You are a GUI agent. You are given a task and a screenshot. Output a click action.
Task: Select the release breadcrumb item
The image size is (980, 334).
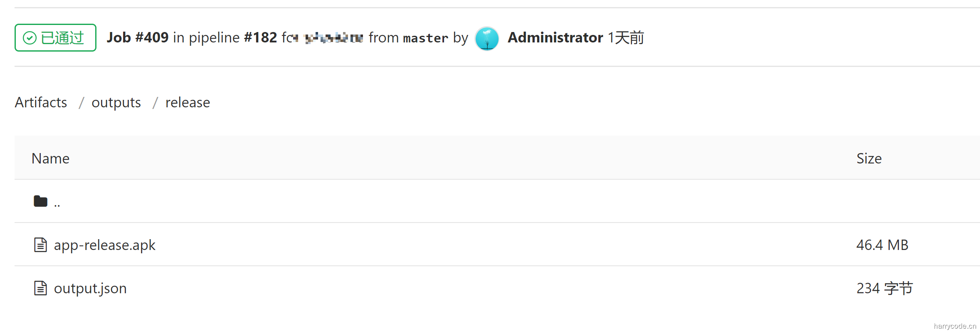click(x=188, y=102)
